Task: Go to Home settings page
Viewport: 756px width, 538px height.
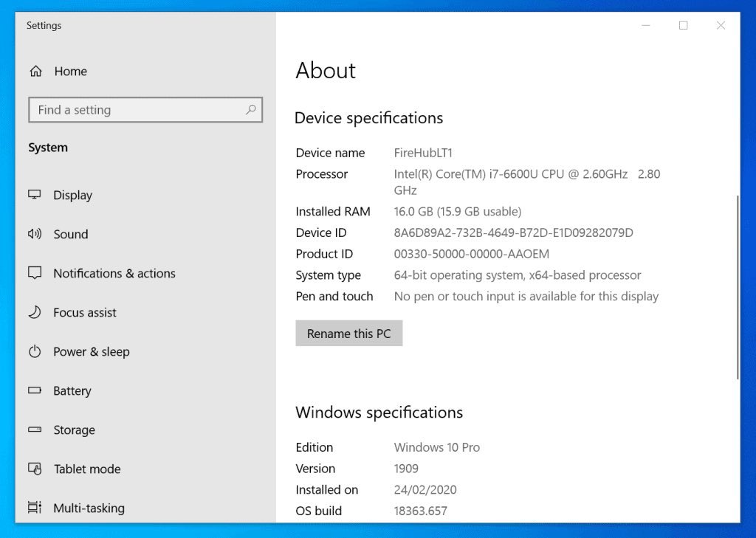Action: click(70, 72)
